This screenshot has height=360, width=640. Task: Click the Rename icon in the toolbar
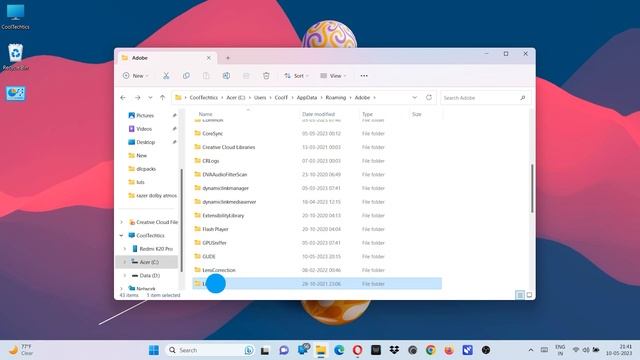[226, 76]
